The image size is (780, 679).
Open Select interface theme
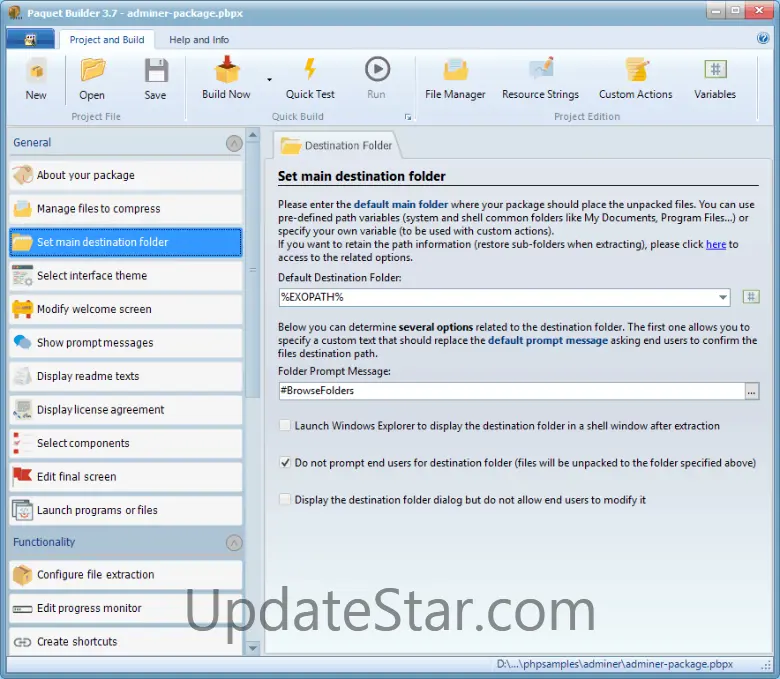point(126,276)
